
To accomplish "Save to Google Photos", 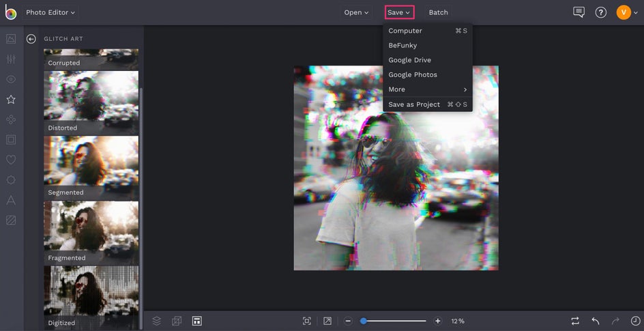I will pyautogui.click(x=428, y=75).
